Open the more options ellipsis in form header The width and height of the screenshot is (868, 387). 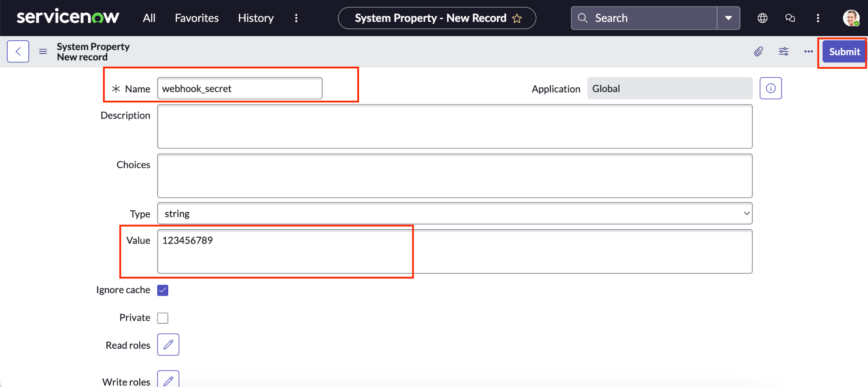pos(808,51)
